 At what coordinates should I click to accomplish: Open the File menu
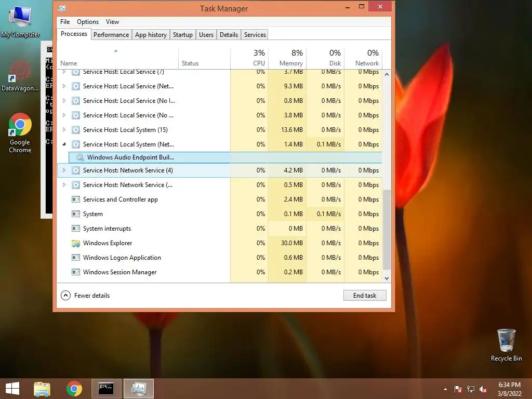tap(65, 22)
